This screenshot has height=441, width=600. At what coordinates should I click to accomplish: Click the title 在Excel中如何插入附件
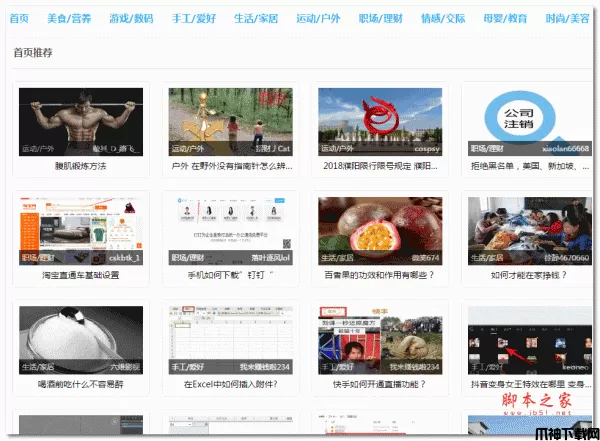coord(230,384)
